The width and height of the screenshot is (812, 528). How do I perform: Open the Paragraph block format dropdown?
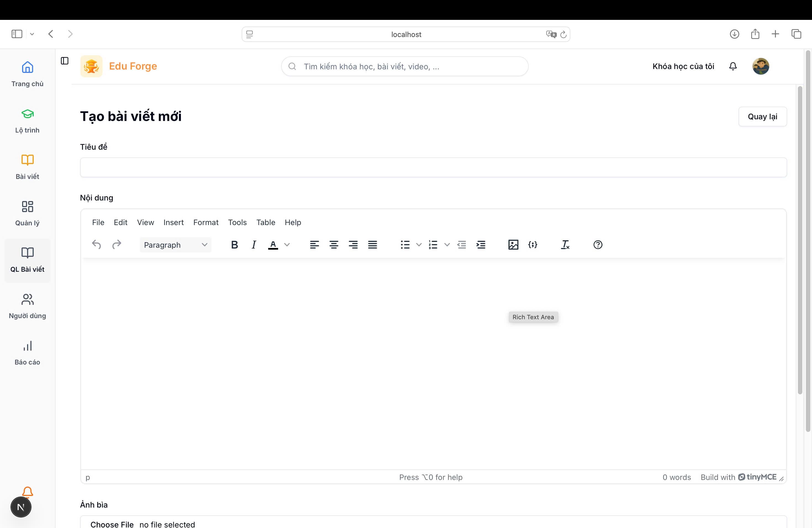coord(175,245)
